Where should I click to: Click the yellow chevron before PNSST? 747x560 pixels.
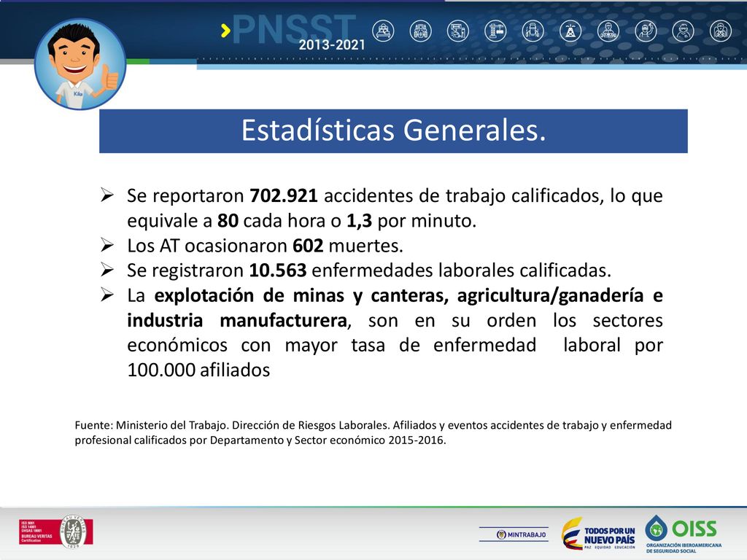[226, 31]
